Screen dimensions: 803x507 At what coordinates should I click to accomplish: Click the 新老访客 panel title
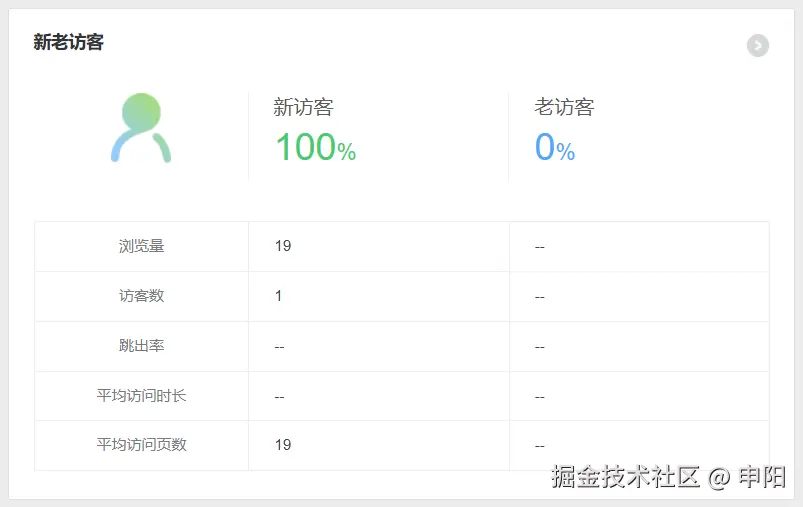68,42
